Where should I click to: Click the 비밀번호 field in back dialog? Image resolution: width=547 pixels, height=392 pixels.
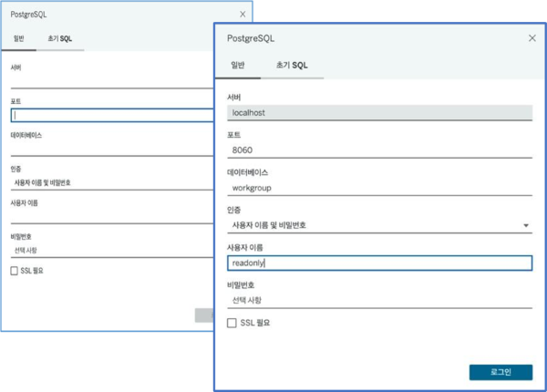[112, 251]
